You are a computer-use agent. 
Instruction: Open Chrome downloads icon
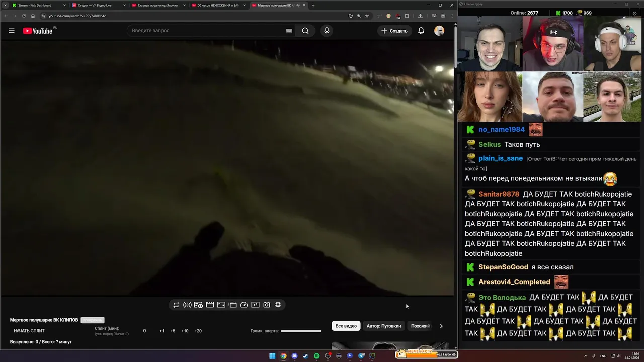(420, 16)
